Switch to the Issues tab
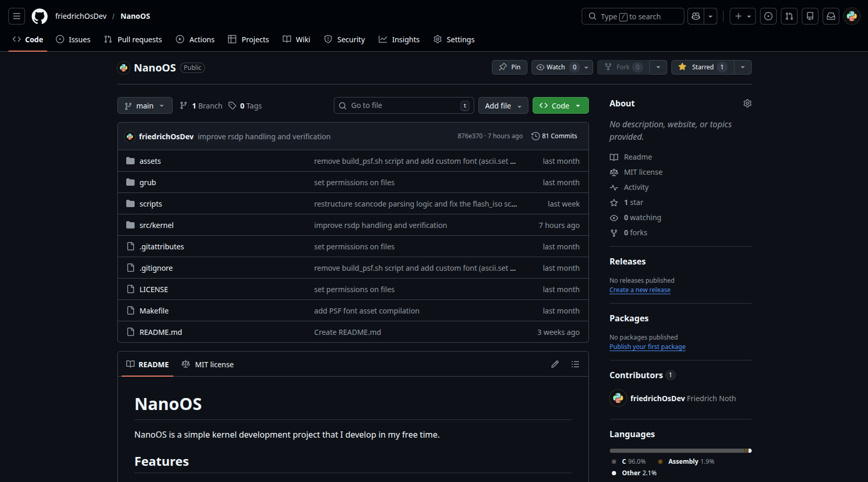 pyautogui.click(x=73, y=40)
